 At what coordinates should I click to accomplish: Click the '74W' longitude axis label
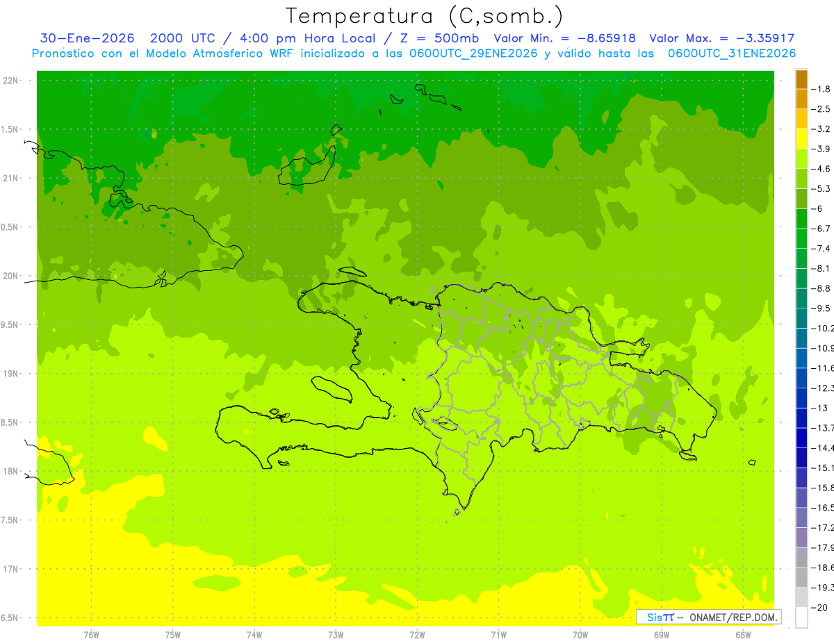pos(254,634)
